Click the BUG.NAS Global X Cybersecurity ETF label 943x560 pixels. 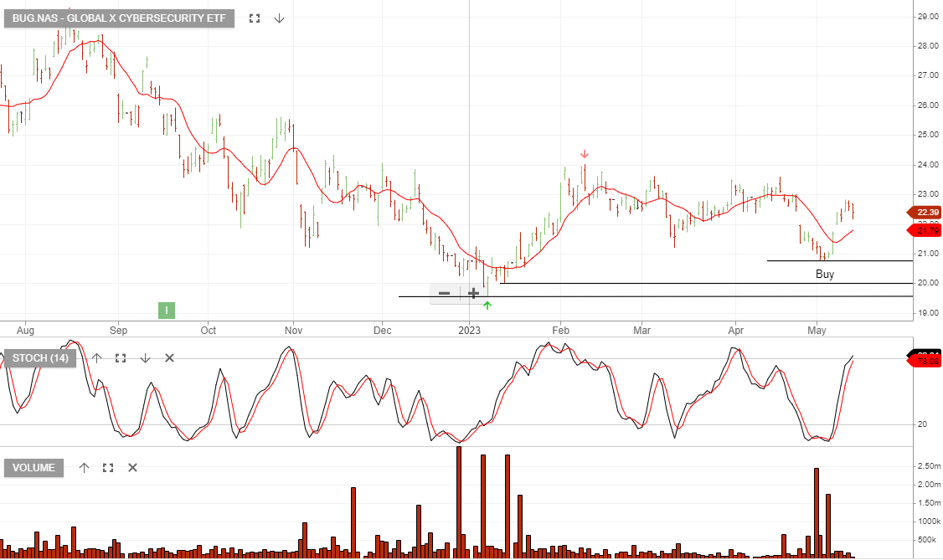[x=118, y=18]
